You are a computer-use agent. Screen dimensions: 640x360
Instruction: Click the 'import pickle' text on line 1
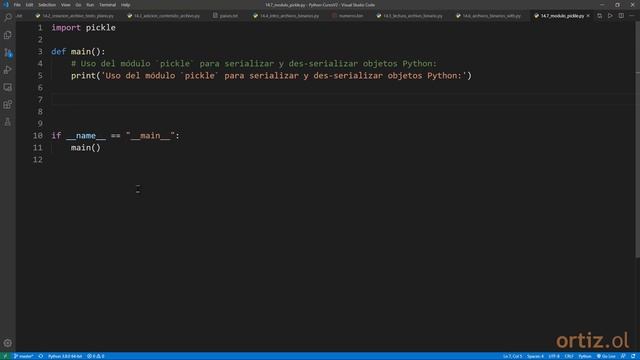(83, 28)
